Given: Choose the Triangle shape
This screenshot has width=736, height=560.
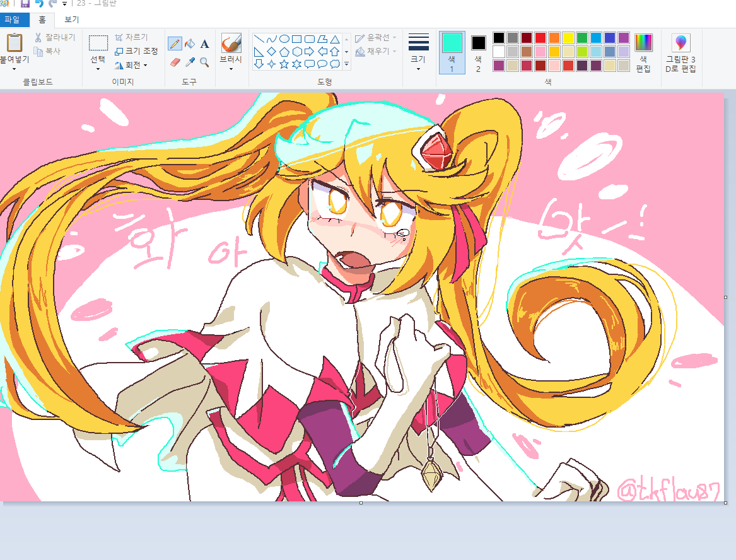Looking at the screenshot, I should click(335, 39).
